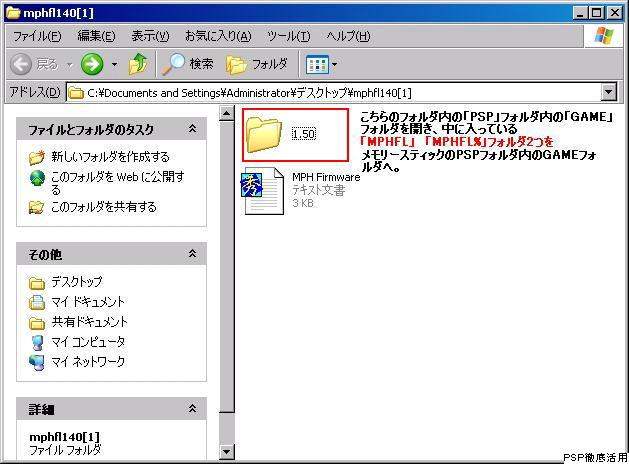Click the 1.50 folder name label
The width and height of the screenshot is (629, 464).
pos(304,134)
